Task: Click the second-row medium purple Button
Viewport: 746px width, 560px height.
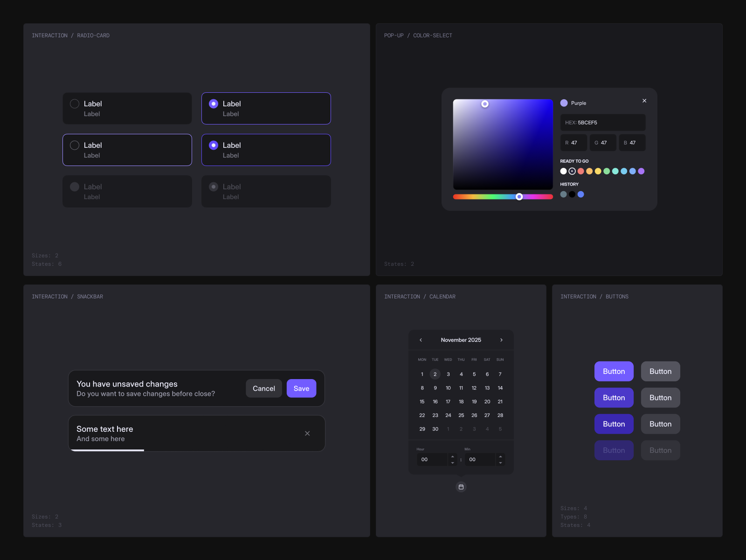Action: 614,398
